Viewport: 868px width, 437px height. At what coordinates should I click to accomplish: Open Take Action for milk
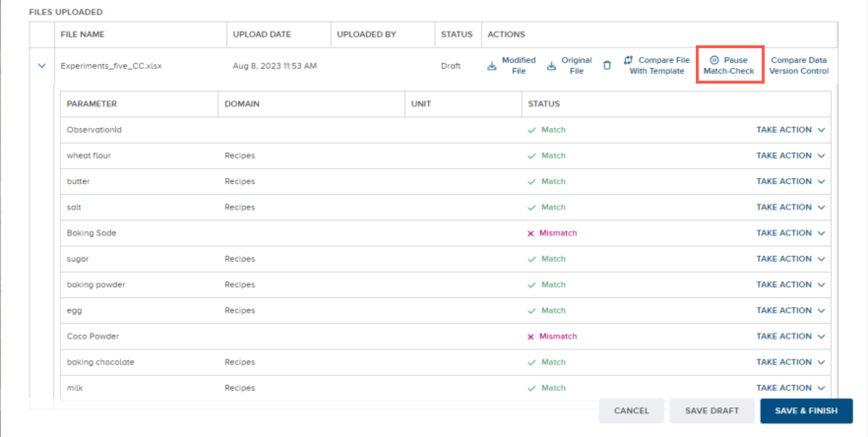click(790, 388)
